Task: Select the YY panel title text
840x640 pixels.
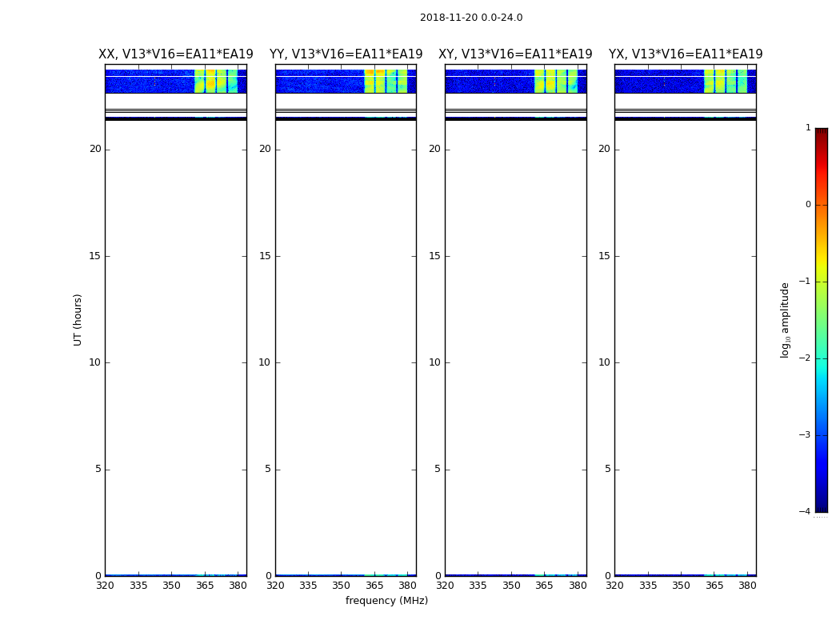Action: click(346, 54)
